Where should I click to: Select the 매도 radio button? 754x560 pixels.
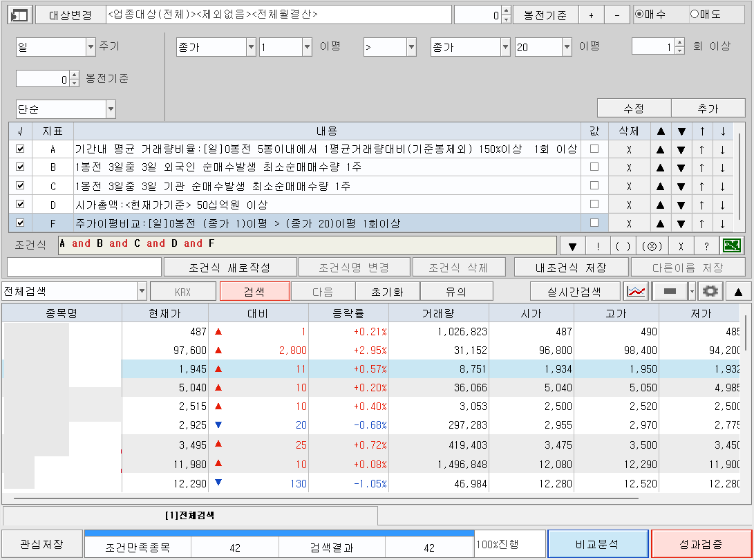click(x=696, y=14)
